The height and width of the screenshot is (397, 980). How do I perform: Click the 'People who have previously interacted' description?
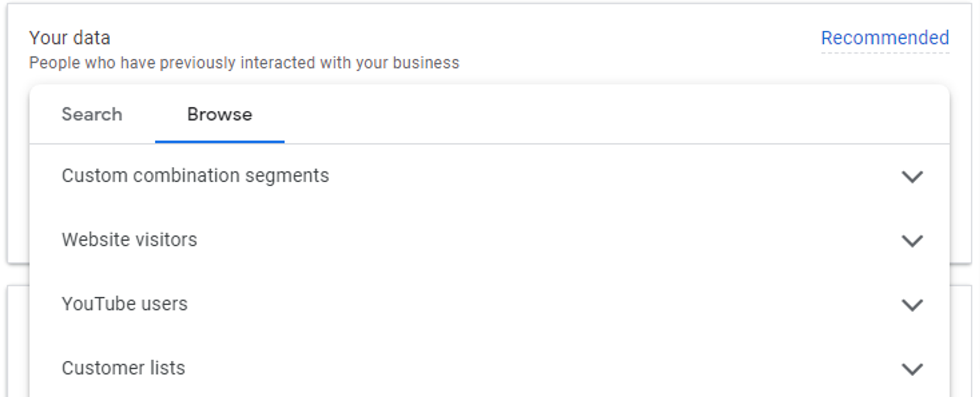click(244, 62)
